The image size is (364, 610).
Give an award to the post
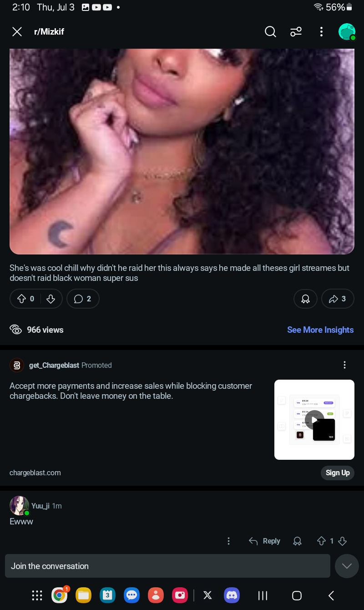pyautogui.click(x=306, y=299)
